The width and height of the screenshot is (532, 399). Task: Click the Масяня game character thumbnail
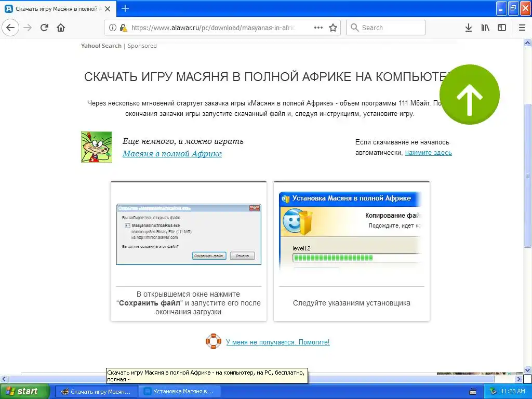[96, 147]
